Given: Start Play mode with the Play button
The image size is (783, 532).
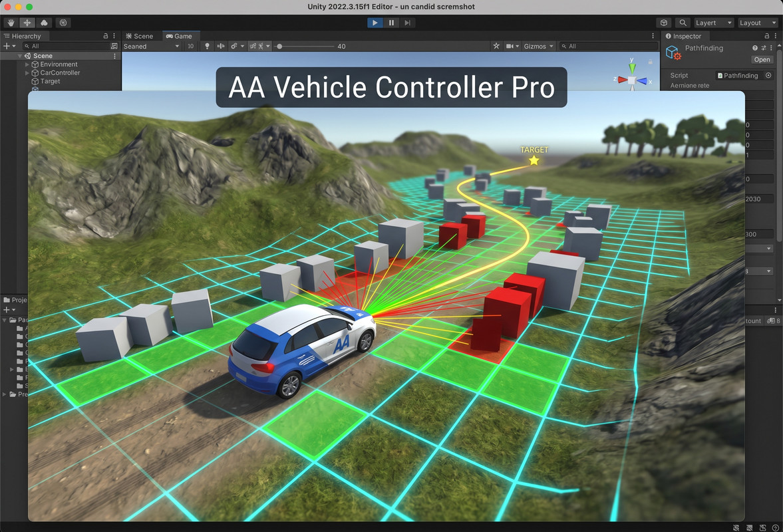Looking at the screenshot, I should click(x=375, y=23).
